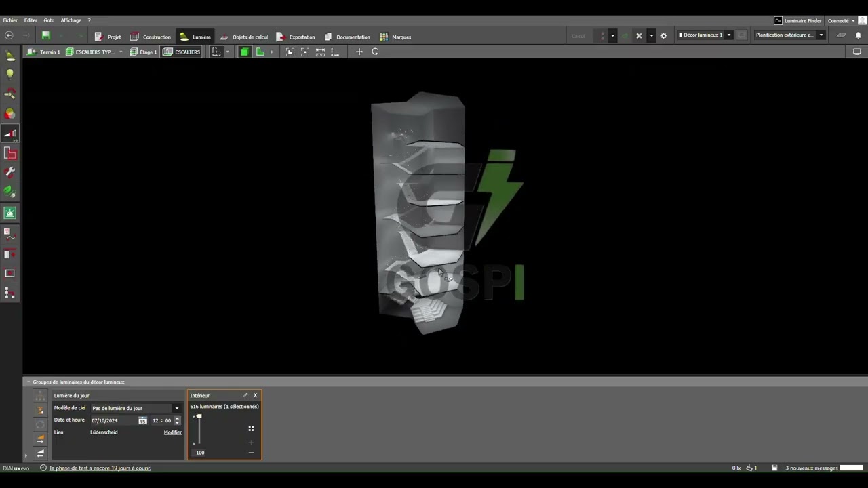
Task: Click the notification bell icon
Action: tap(858, 35)
